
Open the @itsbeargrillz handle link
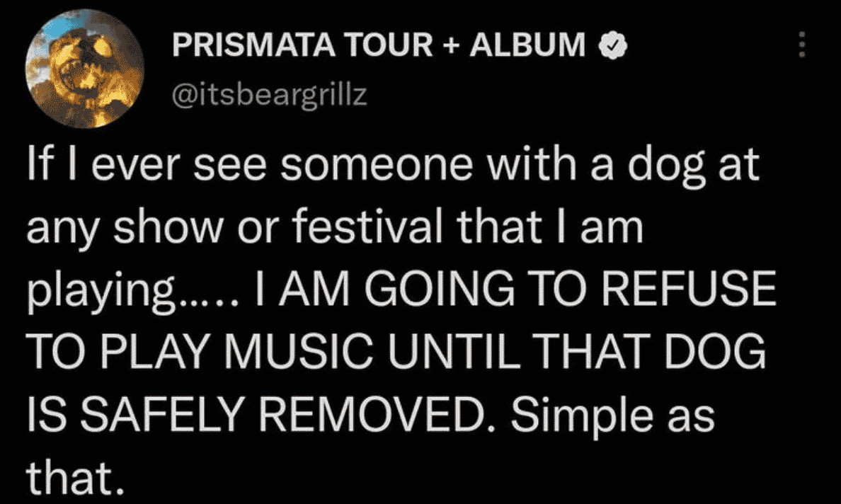[270, 95]
